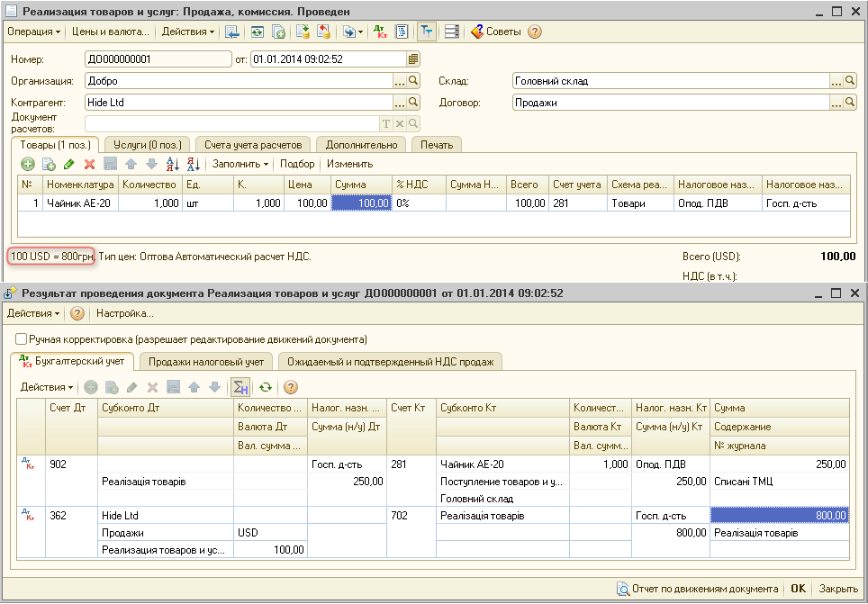Expand the Заполнить dropdown
Screen dimensions: 868x604
click(240, 164)
